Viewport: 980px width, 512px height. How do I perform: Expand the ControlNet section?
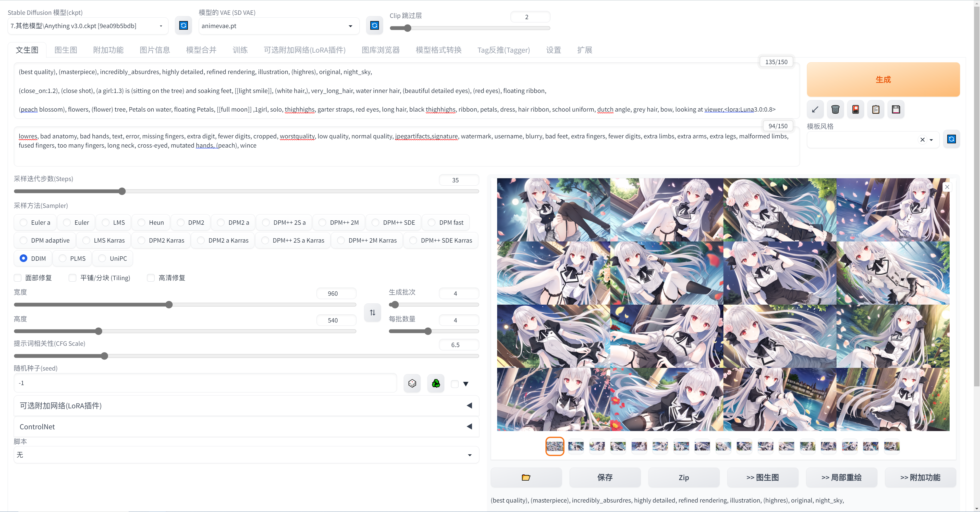246,427
